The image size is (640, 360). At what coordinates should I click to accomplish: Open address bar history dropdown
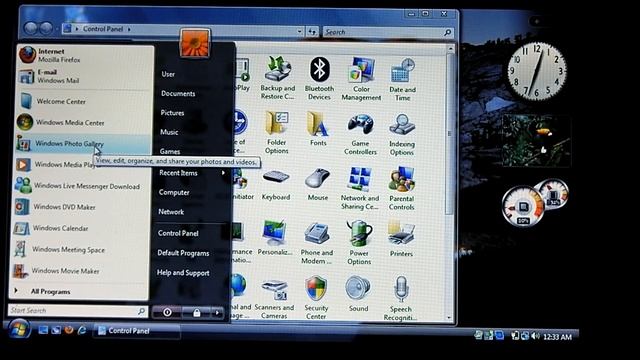pyautogui.click(x=300, y=31)
